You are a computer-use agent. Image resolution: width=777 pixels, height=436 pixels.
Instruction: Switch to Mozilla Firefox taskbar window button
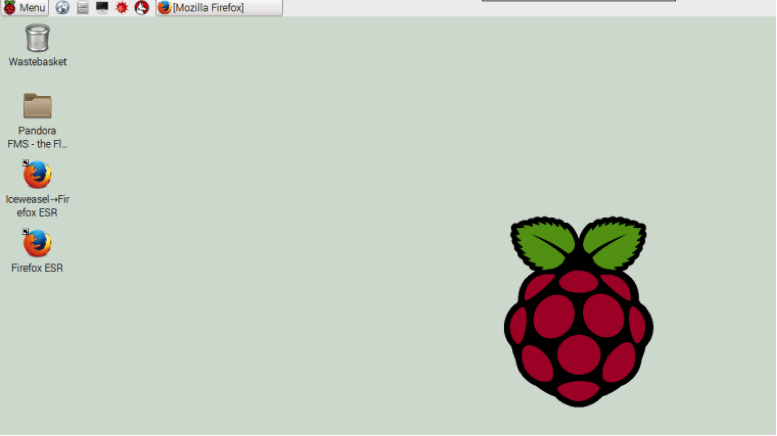click(219, 7)
